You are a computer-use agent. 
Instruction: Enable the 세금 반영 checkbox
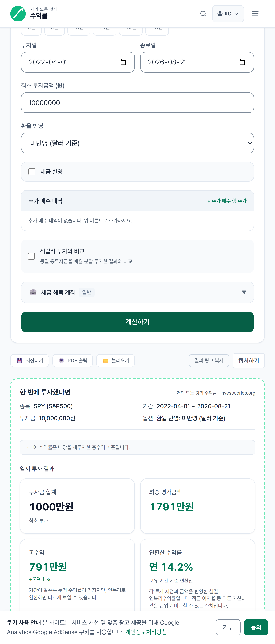(x=32, y=172)
